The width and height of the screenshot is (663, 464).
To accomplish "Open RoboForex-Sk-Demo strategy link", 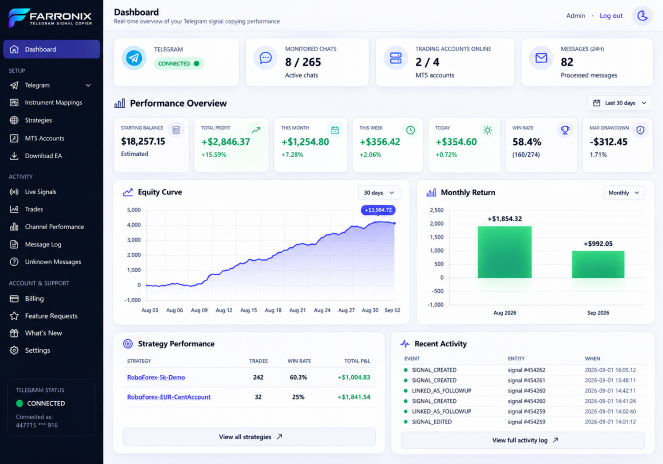I will pyautogui.click(x=156, y=377).
